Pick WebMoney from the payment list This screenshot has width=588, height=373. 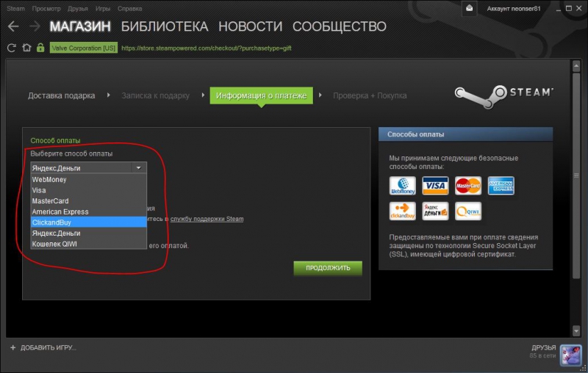click(x=88, y=179)
